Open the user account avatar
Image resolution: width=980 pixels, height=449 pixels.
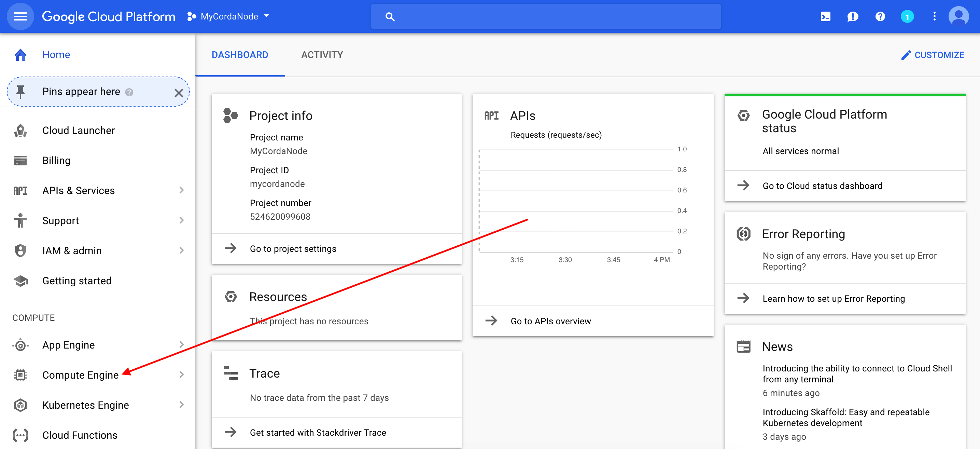coord(959,16)
